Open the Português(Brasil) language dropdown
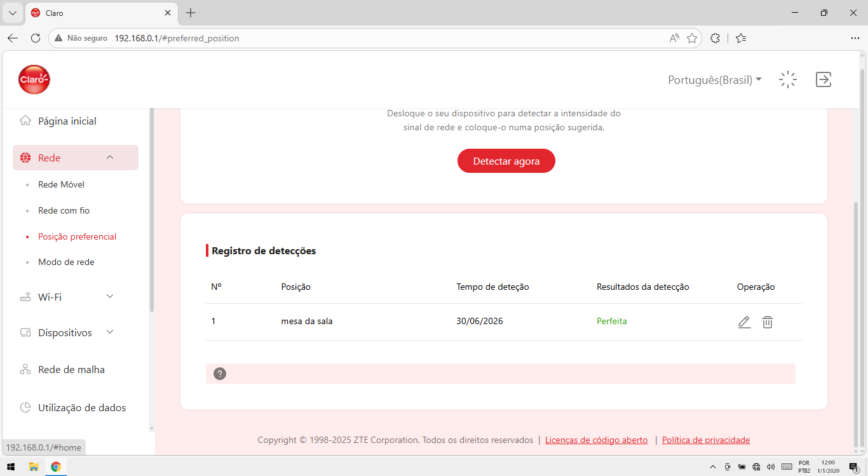868x476 pixels. [715, 80]
